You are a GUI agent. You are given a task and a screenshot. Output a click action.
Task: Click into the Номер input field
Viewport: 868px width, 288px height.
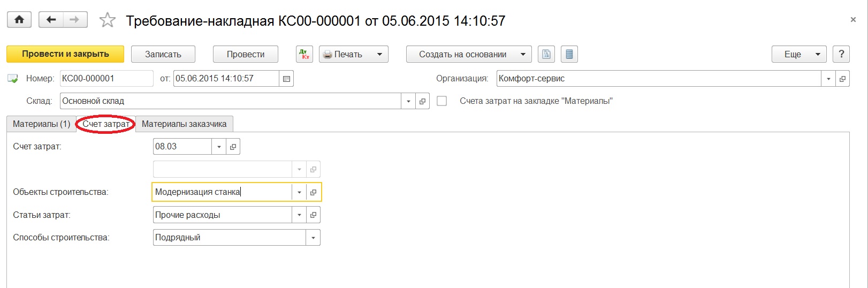[106, 79]
